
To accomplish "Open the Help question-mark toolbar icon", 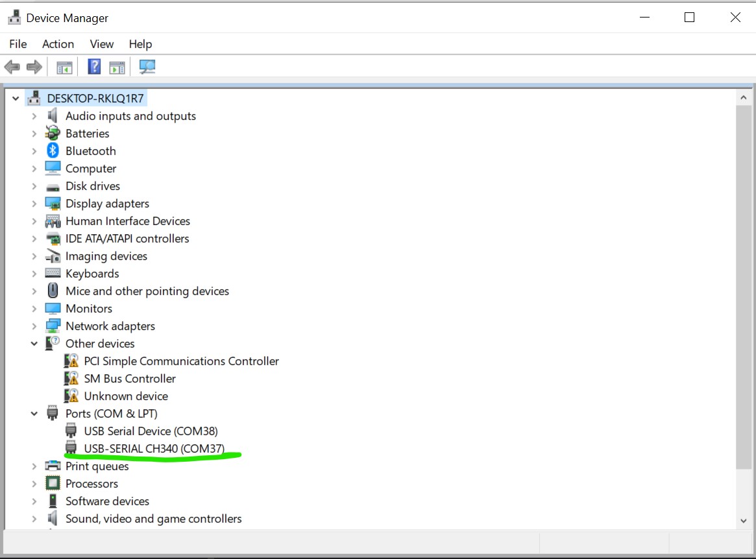I will [95, 67].
